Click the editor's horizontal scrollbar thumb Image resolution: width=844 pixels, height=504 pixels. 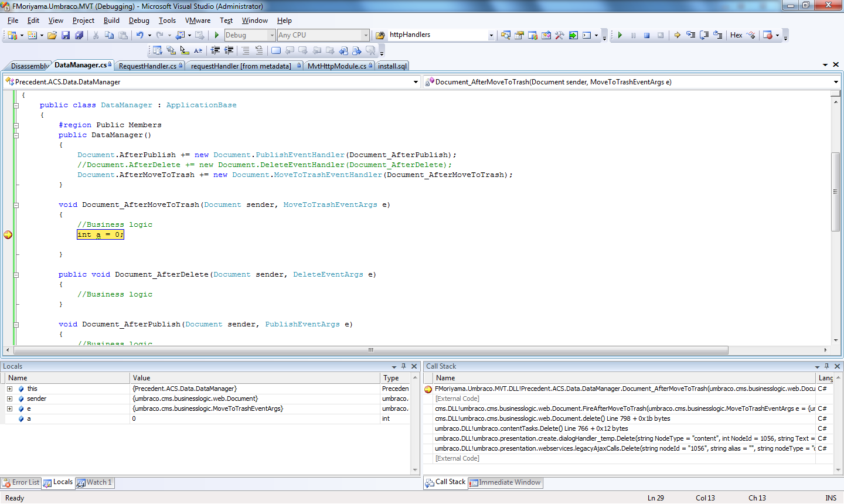tap(370, 350)
